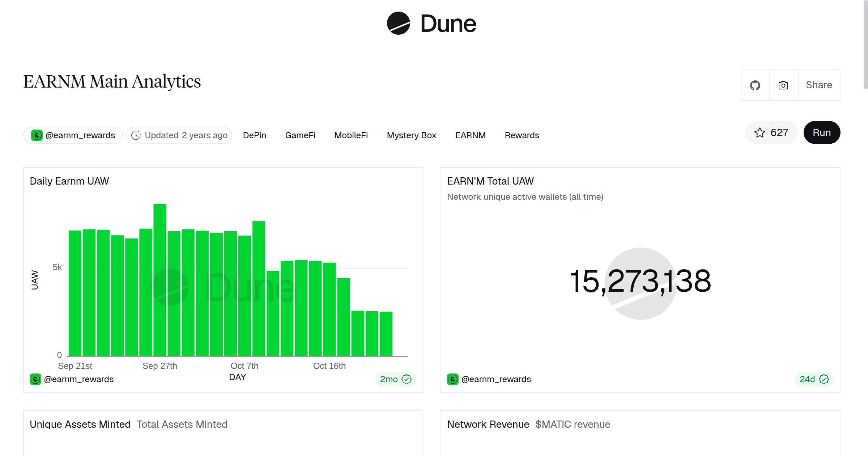Click the EARNM tag
Viewport: 868px width, 456px height.
tap(470, 135)
